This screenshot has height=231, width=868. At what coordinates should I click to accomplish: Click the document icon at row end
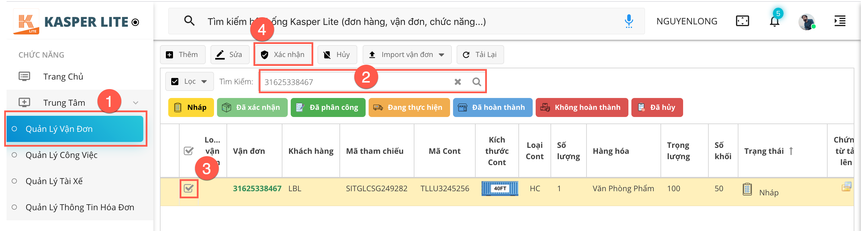[846, 186]
